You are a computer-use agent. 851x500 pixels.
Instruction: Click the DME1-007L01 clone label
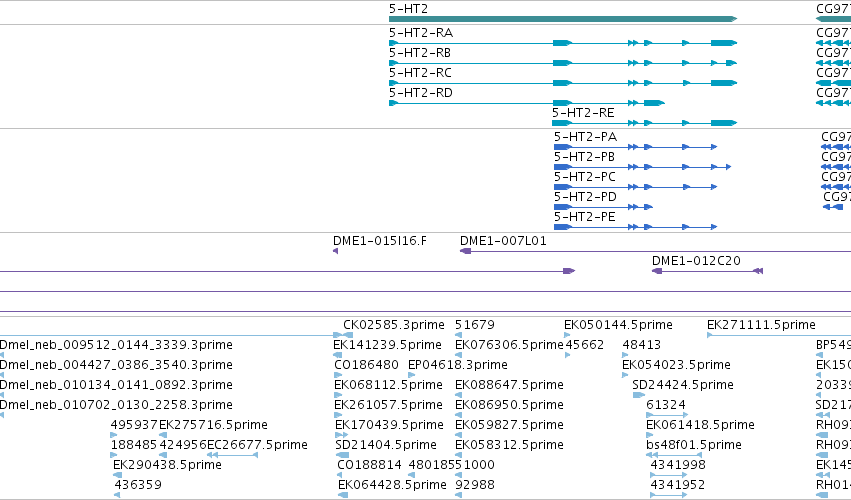[x=503, y=241]
